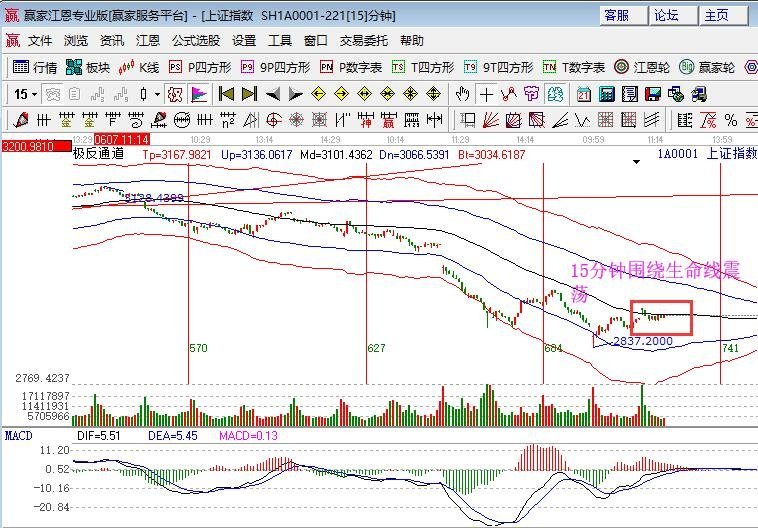Open the 江恩 menu

(x=148, y=41)
